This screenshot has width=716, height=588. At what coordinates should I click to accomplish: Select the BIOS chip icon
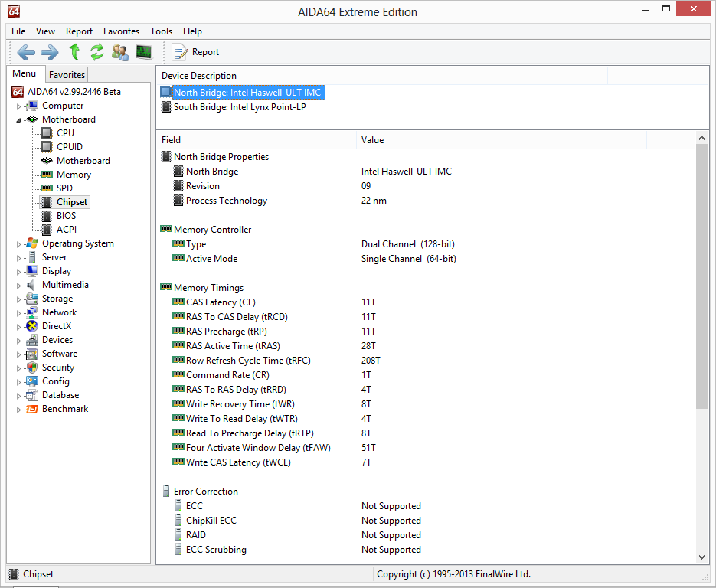46,215
